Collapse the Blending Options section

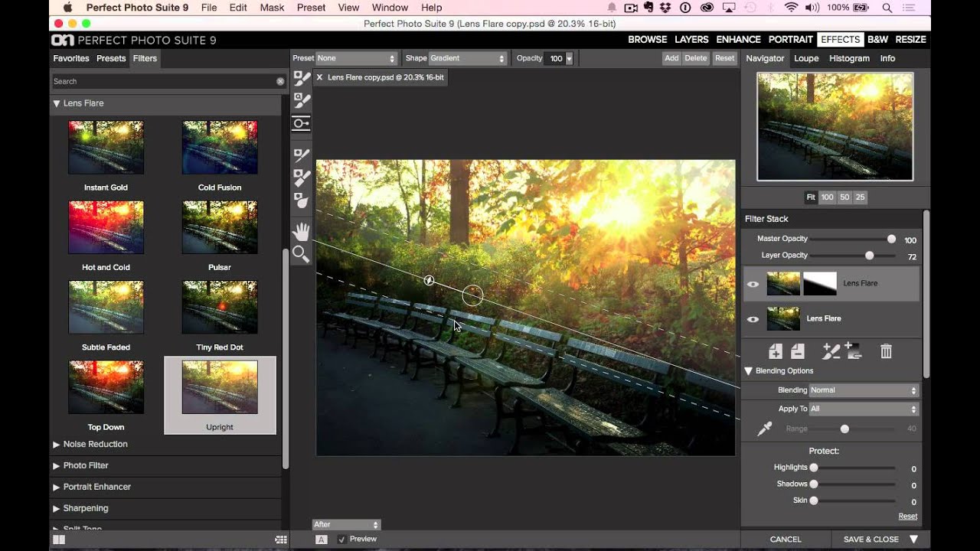pyautogui.click(x=749, y=371)
